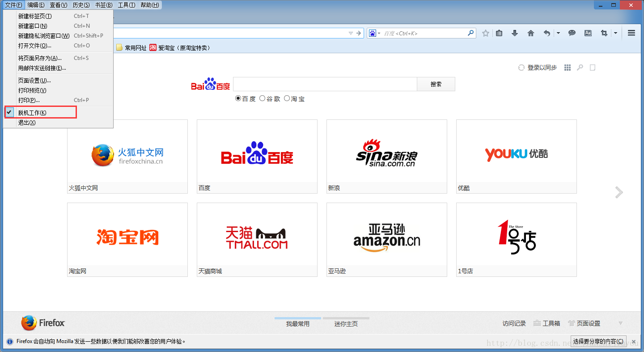Select the 百度 radio button
Image resolution: width=644 pixels, height=352 pixels.
pos(238,98)
